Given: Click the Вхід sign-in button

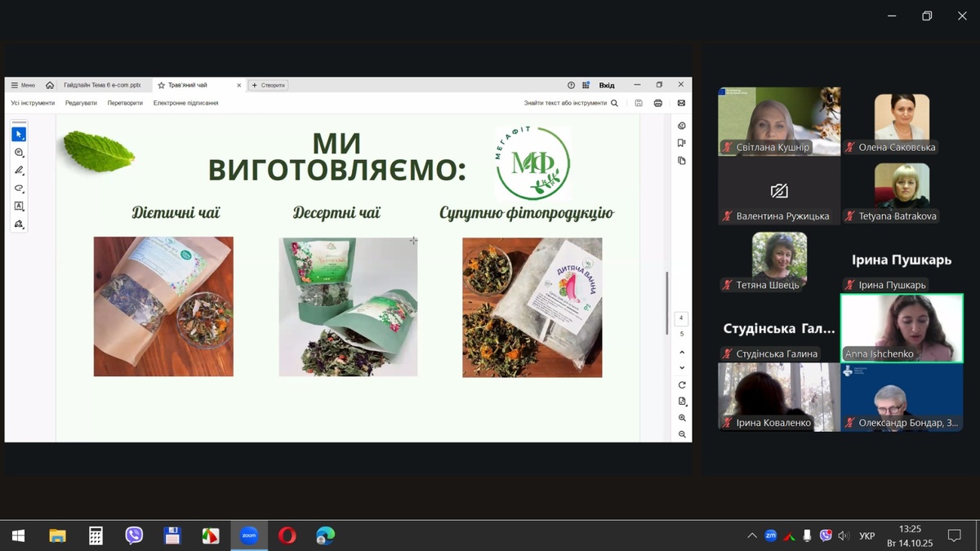Looking at the screenshot, I should pos(607,85).
